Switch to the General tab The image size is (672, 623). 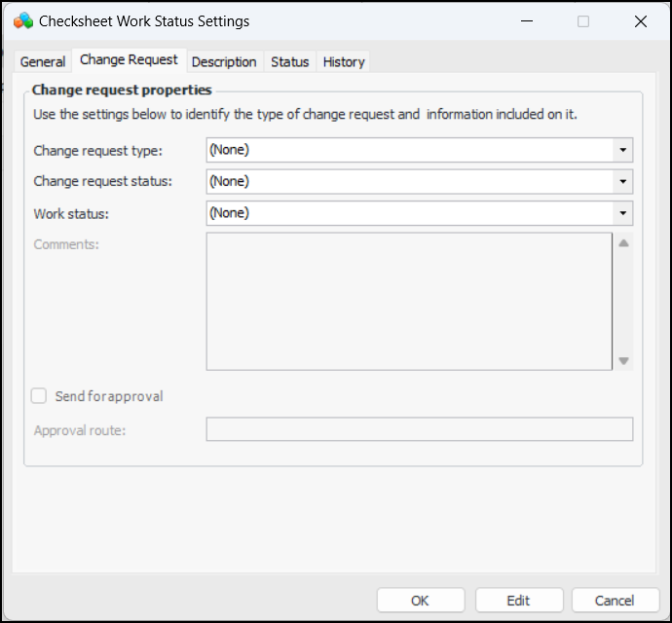coord(43,61)
